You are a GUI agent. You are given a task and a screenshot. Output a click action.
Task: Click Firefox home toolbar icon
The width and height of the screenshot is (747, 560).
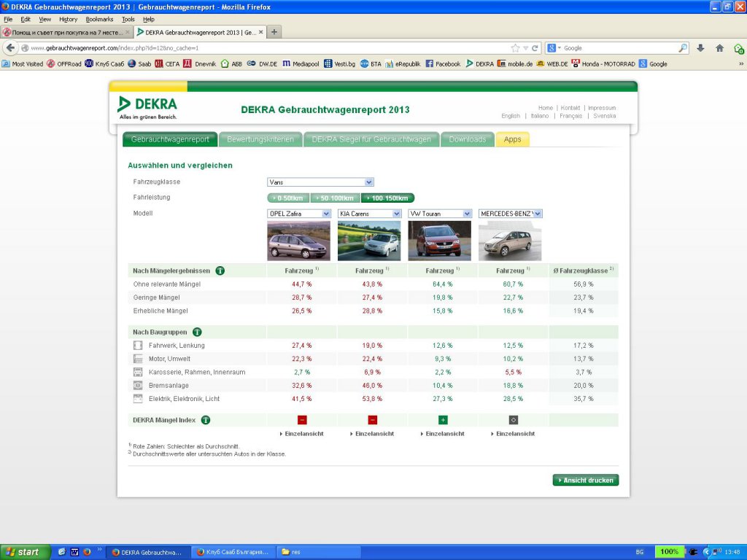point(719,48)
